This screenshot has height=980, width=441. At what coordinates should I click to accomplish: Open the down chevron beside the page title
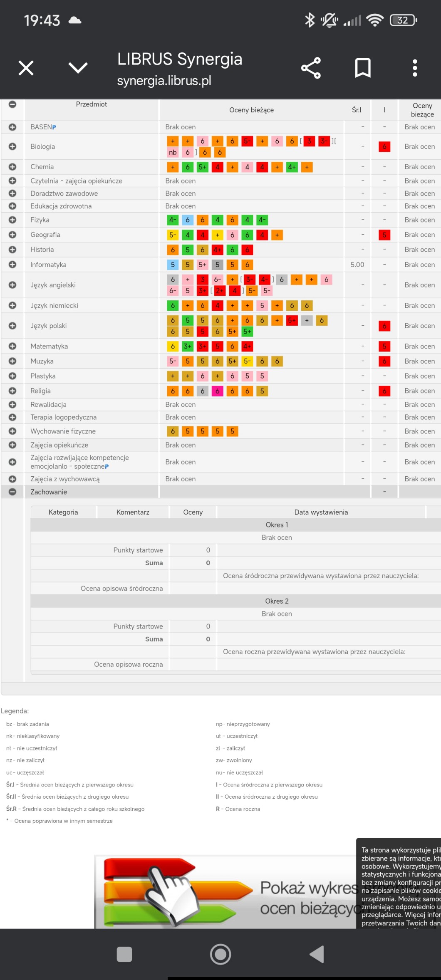[78, 68]
